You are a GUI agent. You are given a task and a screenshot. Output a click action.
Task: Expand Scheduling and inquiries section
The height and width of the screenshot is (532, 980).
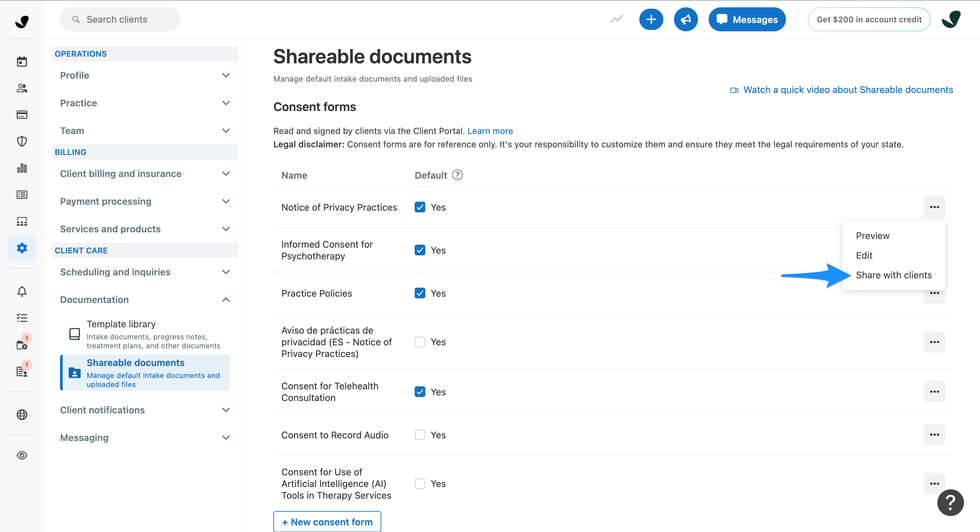(x=145, y=272)
